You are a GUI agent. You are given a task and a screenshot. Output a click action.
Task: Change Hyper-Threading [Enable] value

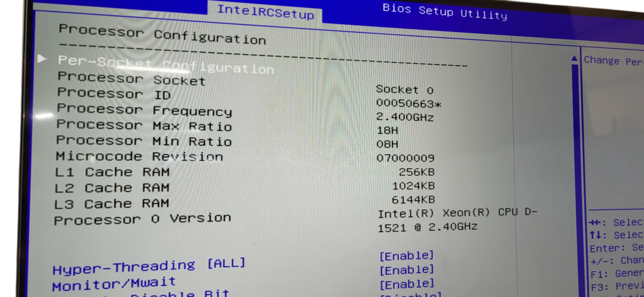(x=407, y=256)
